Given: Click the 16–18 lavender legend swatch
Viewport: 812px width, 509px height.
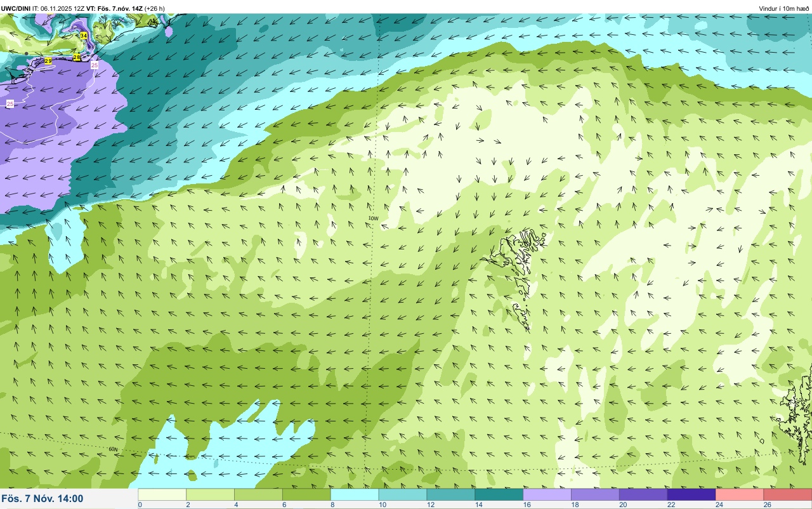Looking at the screenshot, I should point(547,494).
